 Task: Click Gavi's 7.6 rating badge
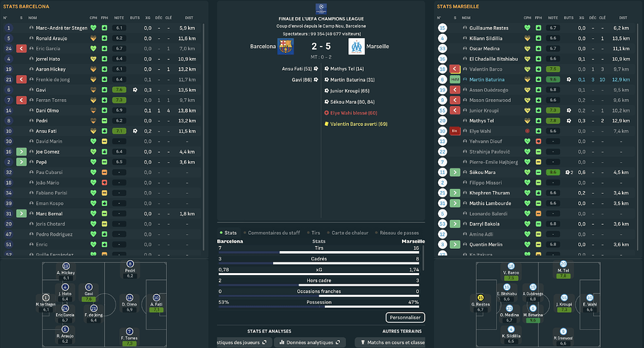click(119, 90)
